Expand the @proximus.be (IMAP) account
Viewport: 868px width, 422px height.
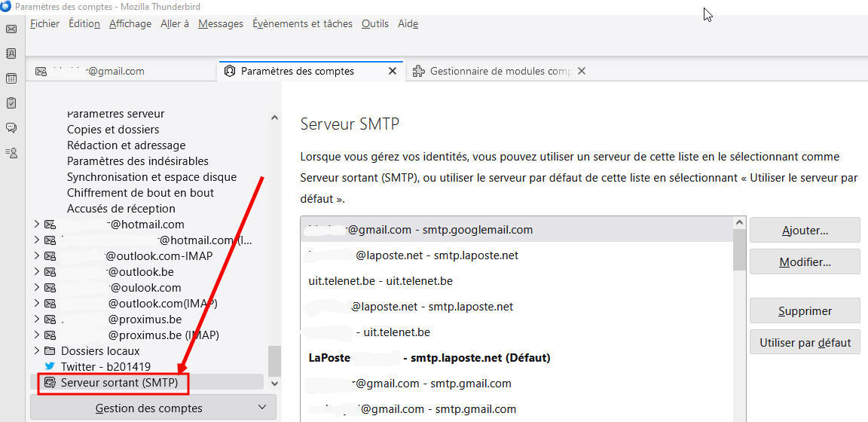pos(36,335)
